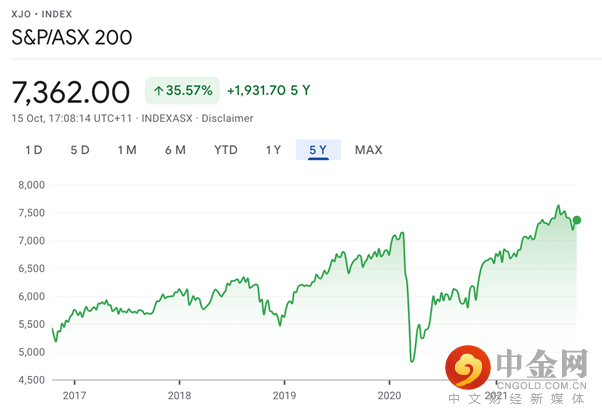Select the YTD range tab
The width and height of the screenshot is (602, 417).
(x=225, y=150)
